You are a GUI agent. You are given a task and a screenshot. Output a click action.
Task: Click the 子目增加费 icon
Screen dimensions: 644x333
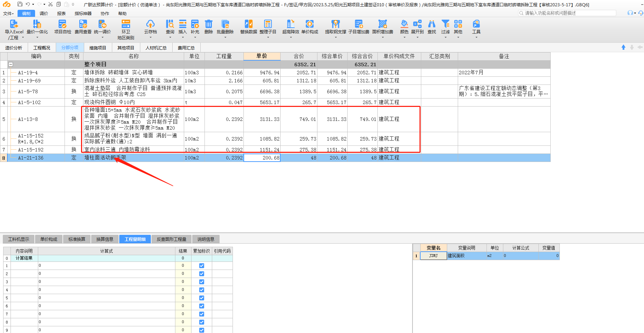click(359, 24)
